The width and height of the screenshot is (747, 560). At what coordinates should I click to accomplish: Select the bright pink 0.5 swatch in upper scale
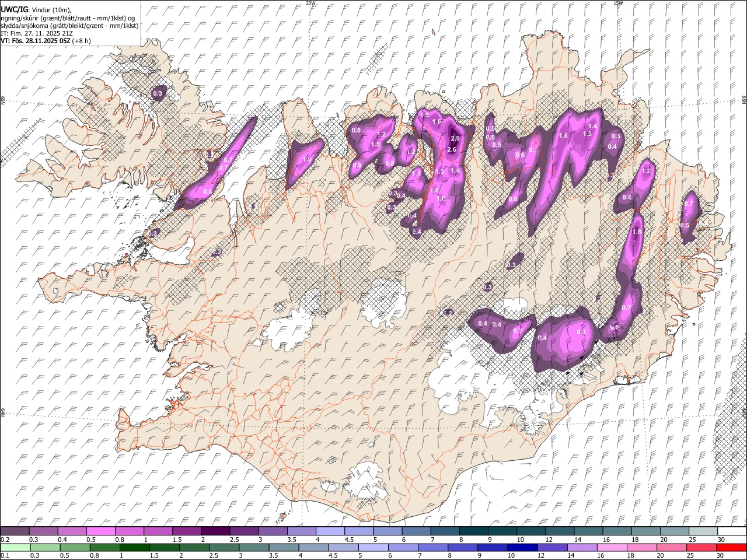click(100, 531)
